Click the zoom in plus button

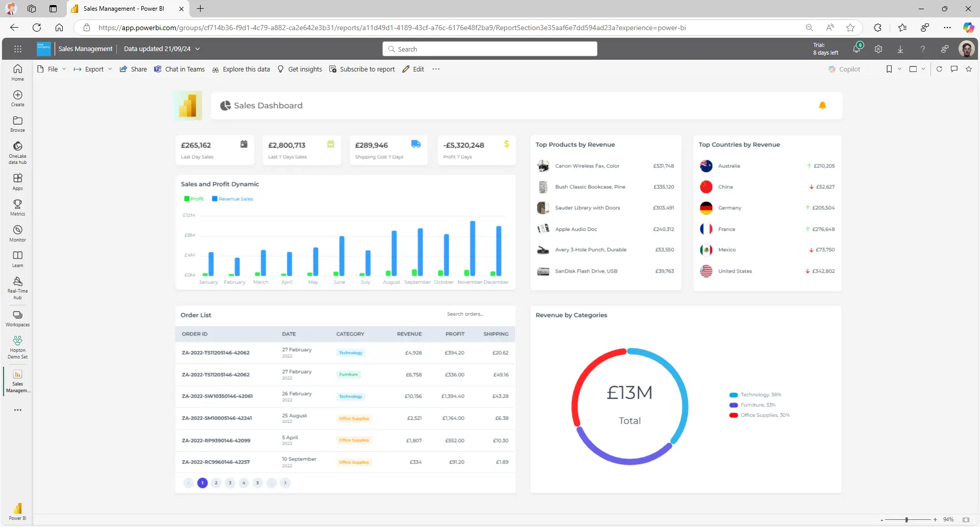(x=935, y=520)
